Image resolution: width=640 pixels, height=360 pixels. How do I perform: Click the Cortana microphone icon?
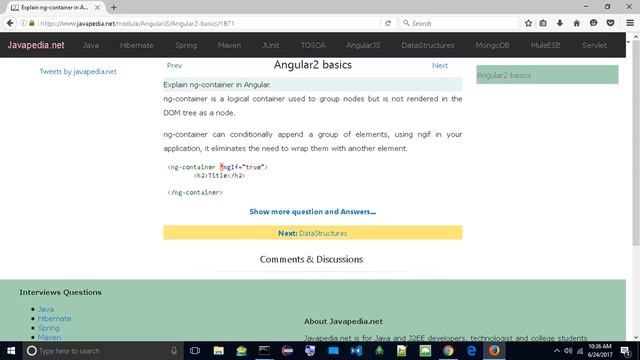[x=173, y=351]
